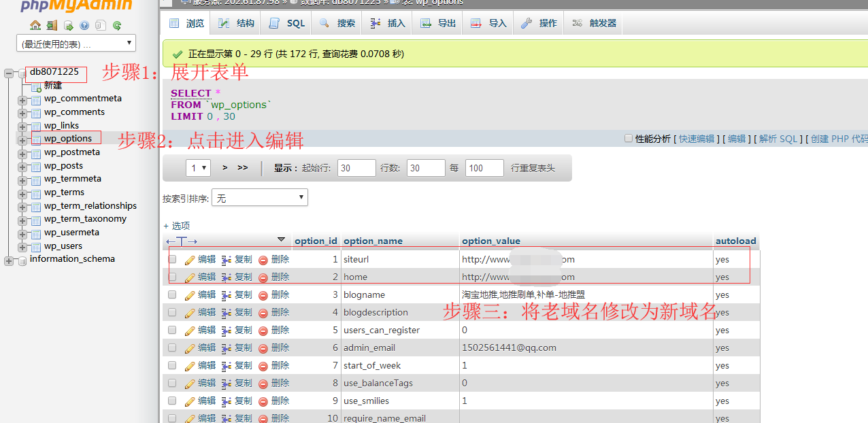Image resolution: width=868 pixels, height=423 pixels.
Task: Tick checkbox for blogname row
Action: click(x=172, y=294)
